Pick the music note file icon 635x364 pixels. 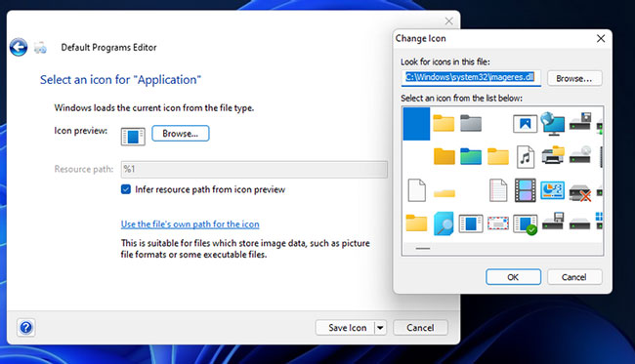(526, 156)
